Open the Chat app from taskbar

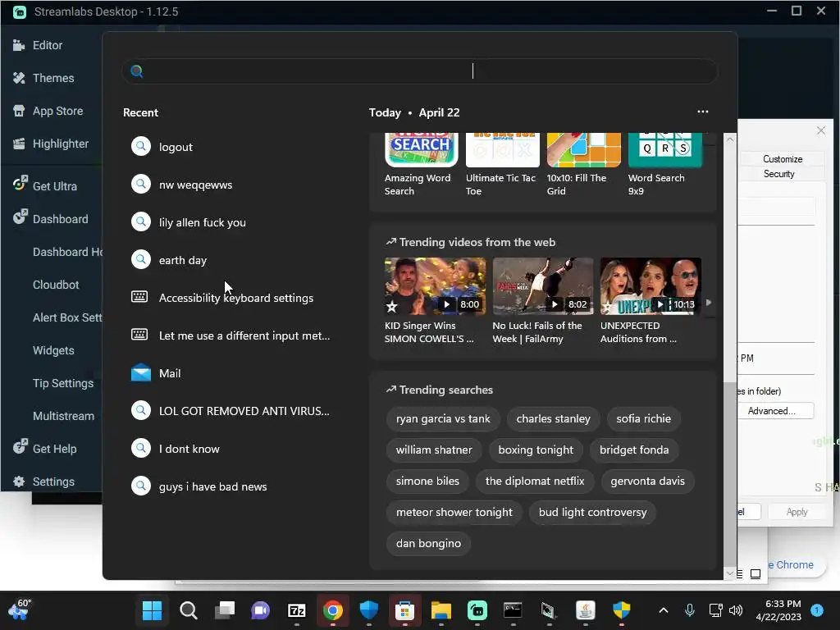260,610
